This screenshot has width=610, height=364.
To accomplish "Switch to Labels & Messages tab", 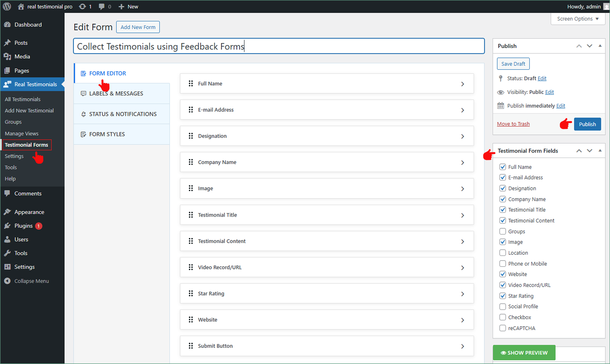I will click(x=122, y=93).
